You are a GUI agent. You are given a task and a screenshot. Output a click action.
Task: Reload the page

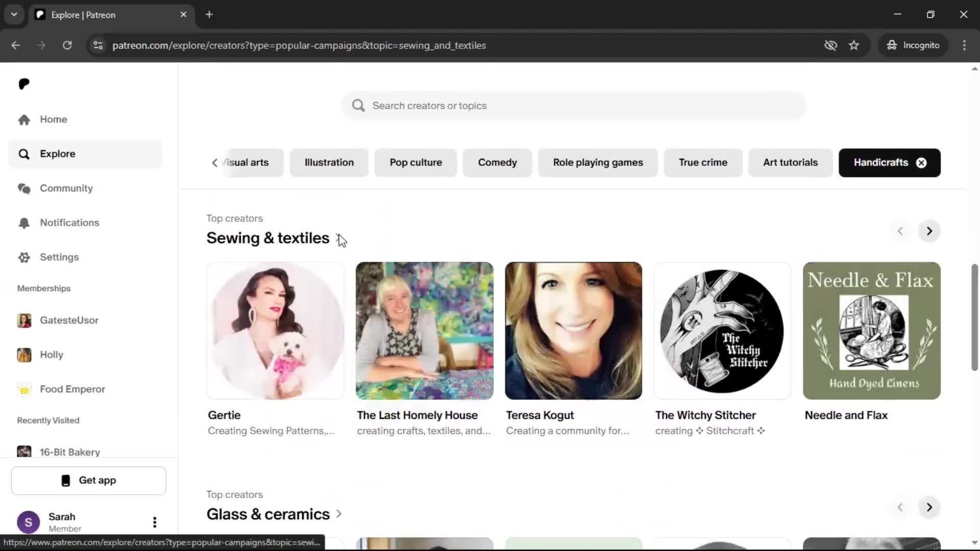pyautogui.click(x=67, y=45)
